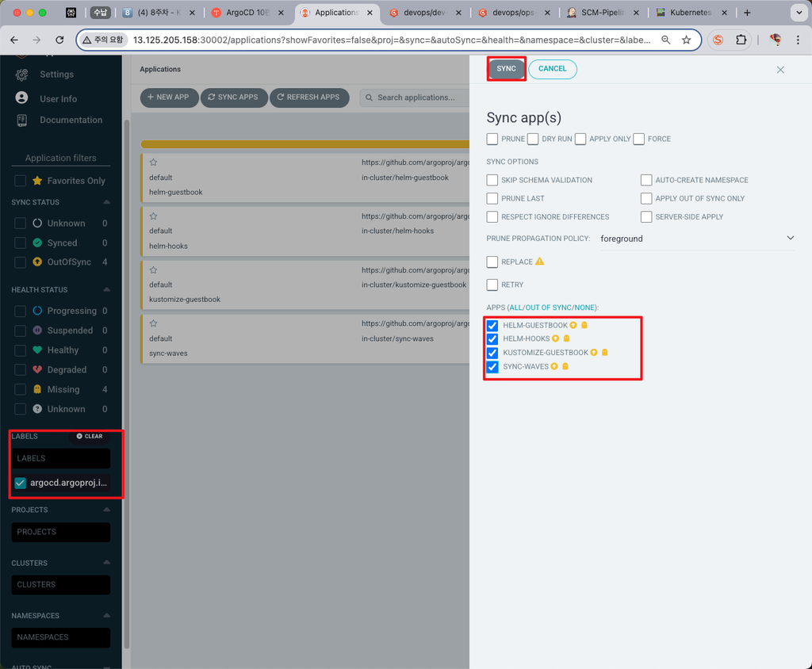Select NONE apps link
This screenshot has height=669, width=812.
tap(585, 308)
